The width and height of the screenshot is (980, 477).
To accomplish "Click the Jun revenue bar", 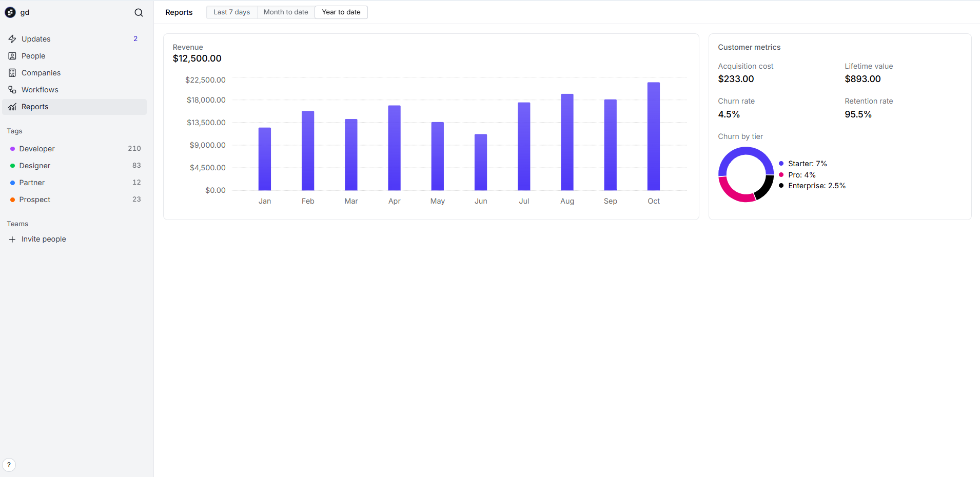I will coord(481,162).
